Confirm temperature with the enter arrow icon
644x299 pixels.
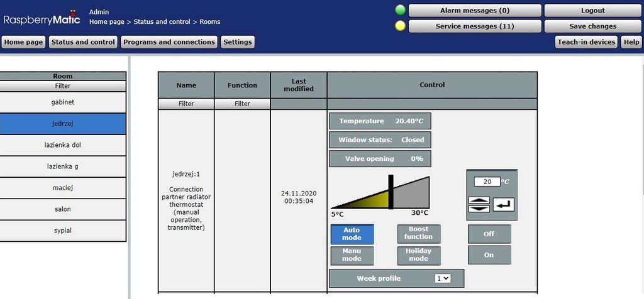[x=504, y=204]
